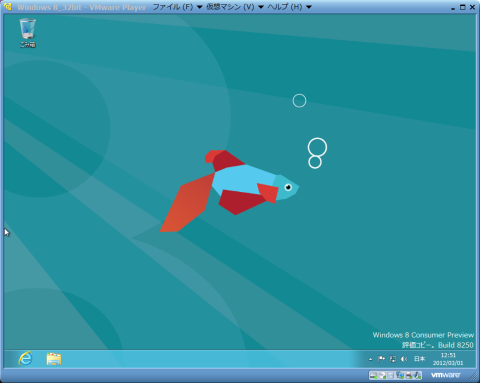The height and width of the screenshot is (383, 480).
Task: Open the clock showing 12:51
Action: click(448, 359)
